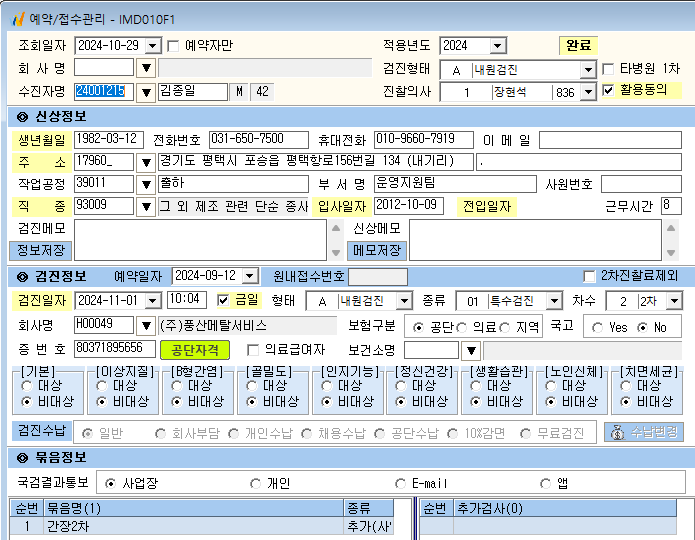Image resolution: width=695 pixels, height=540 pixels.
Task: Click the 묶음정보 section header icon
Action: 22,458
